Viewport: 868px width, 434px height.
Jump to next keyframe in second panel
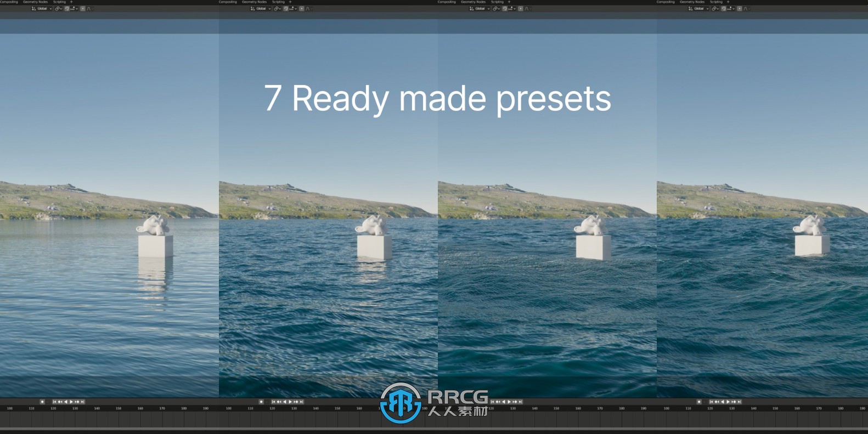click(296, 402)
